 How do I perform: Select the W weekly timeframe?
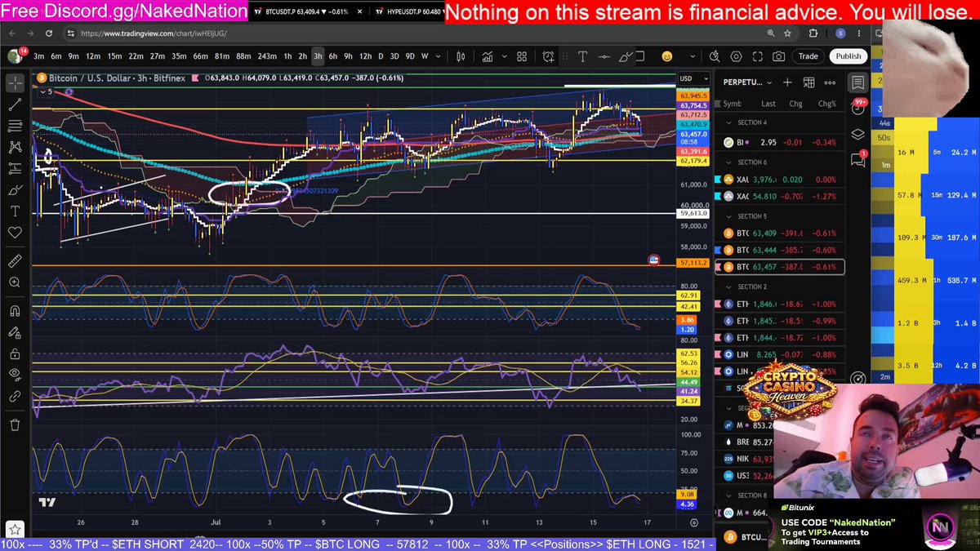click(x=425, y=56)
